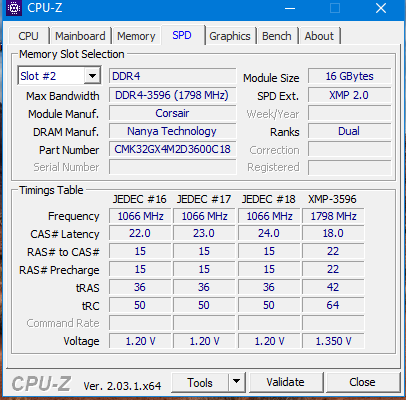The image size is (406, 400).
Task: Click the Ver. 2.03.1.x64 version text
Action: click(122, 386)
